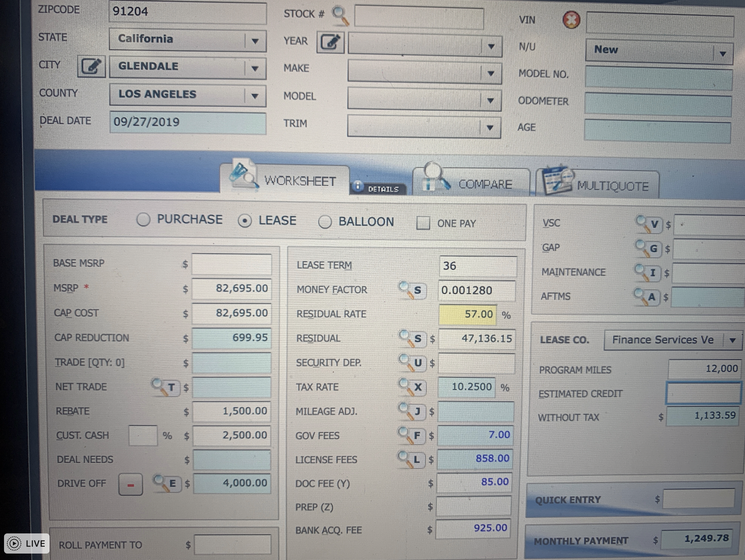
Task: Select the Purchase deal type
Action: coord(143,220)
